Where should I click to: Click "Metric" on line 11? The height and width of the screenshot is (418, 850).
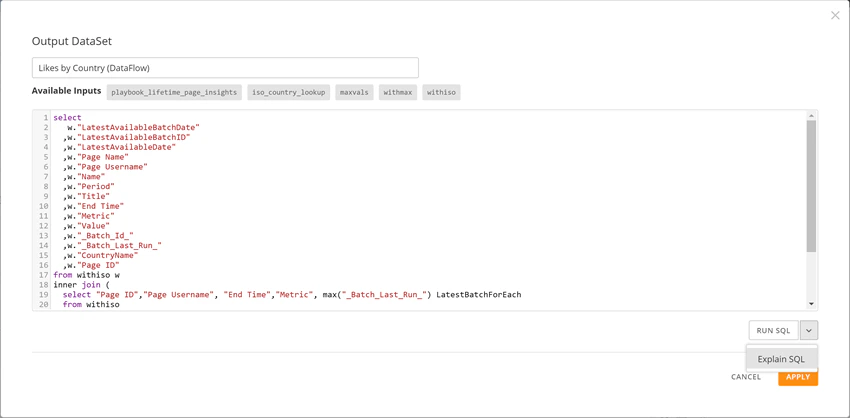(x=96, y=216)
